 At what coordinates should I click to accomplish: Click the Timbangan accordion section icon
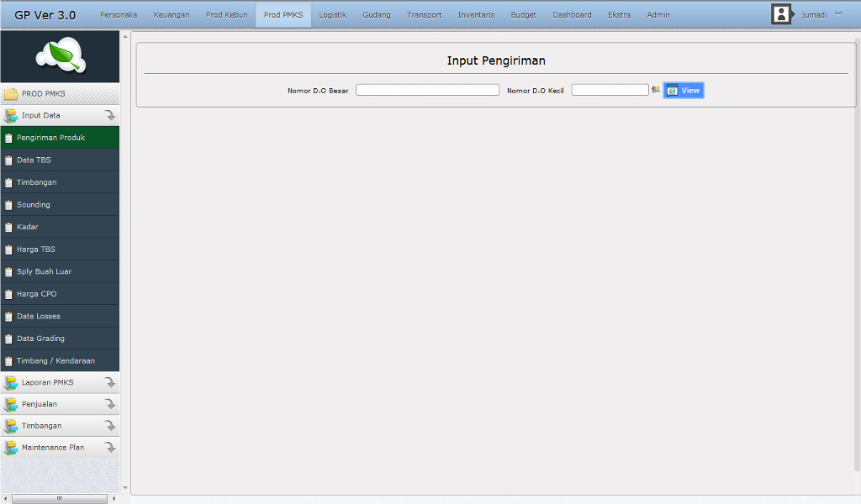pos(10,426)
